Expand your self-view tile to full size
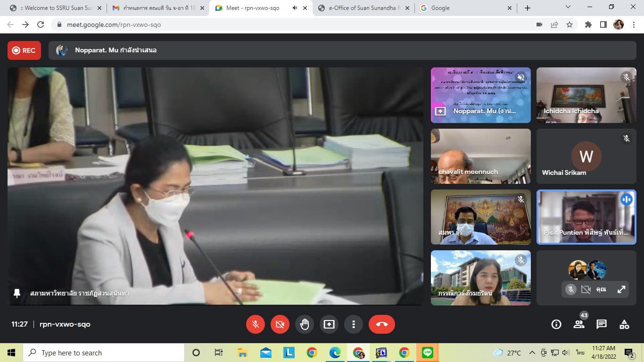This screenshot has width=644, height=362. click(x=621, y=289)
